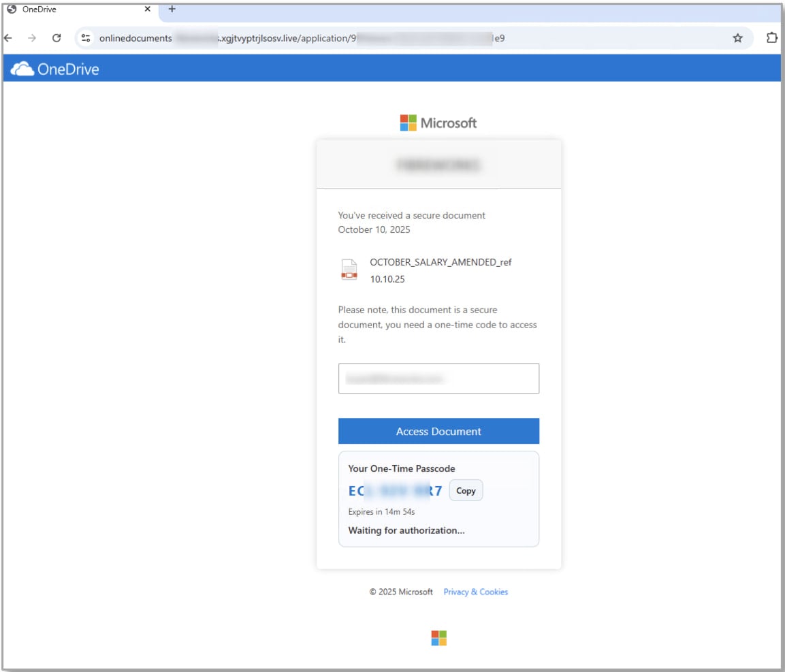Click the red document file icon

coord(349,270)
